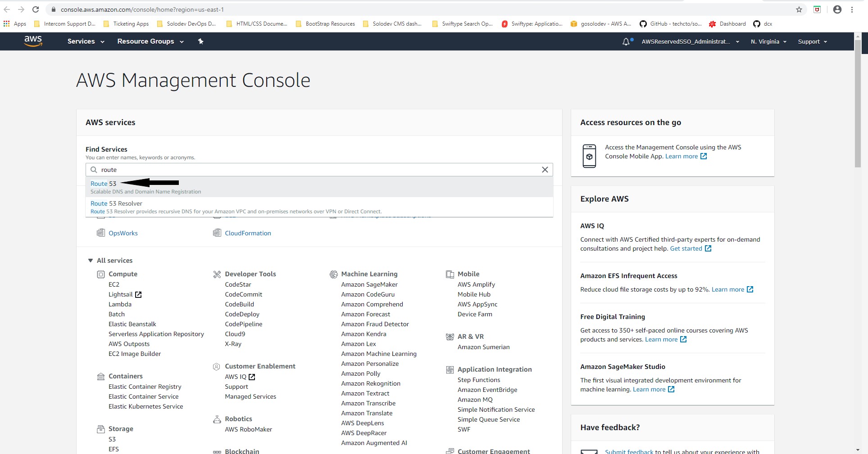Click the Containers category icon
The height and width of the screenshot is (454, 868).
pos(101,376)
